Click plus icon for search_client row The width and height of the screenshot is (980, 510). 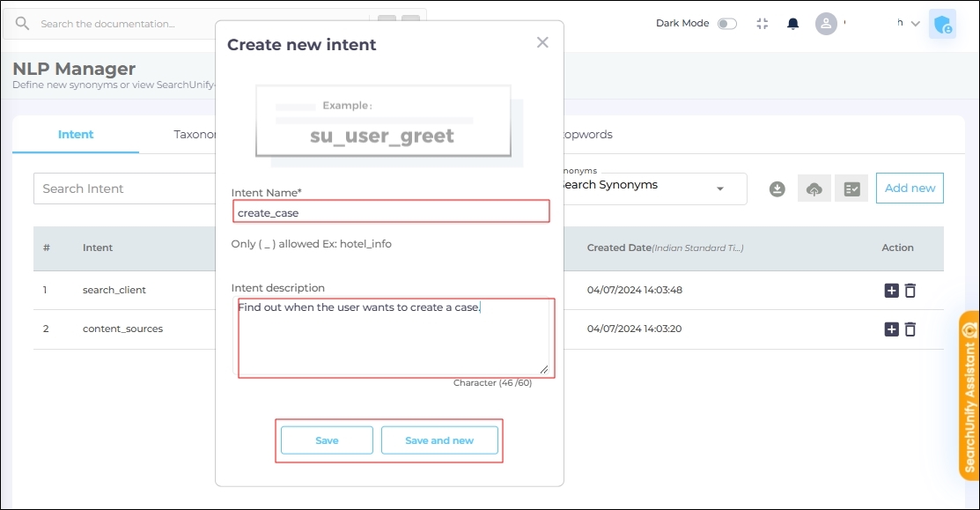[x=891, y=291]
